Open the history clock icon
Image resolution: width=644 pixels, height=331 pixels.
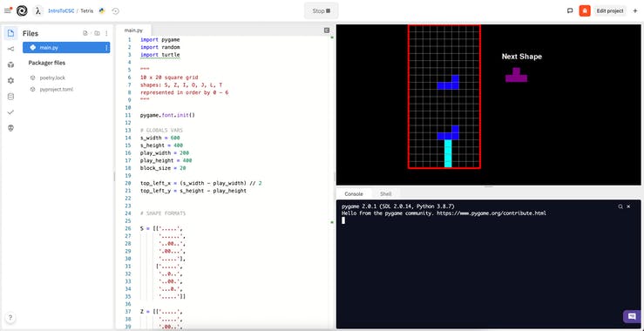click(x=115, y=11)
